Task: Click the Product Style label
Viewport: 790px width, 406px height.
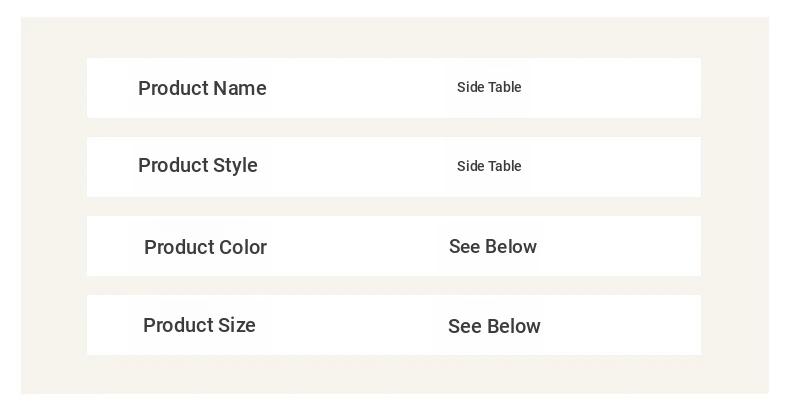Action: coord(197,166)
